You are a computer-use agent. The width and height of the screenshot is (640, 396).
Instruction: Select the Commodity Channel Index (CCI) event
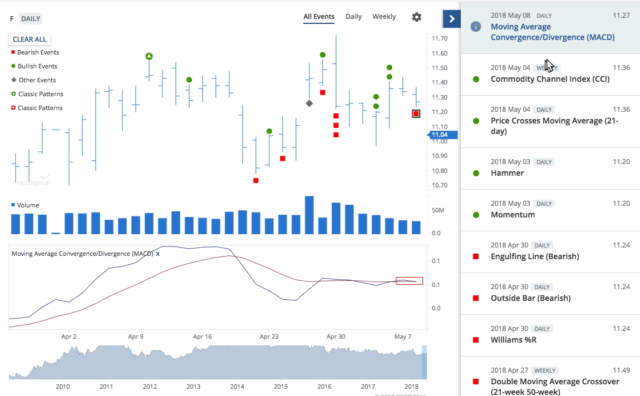click(x=550, y=79)
